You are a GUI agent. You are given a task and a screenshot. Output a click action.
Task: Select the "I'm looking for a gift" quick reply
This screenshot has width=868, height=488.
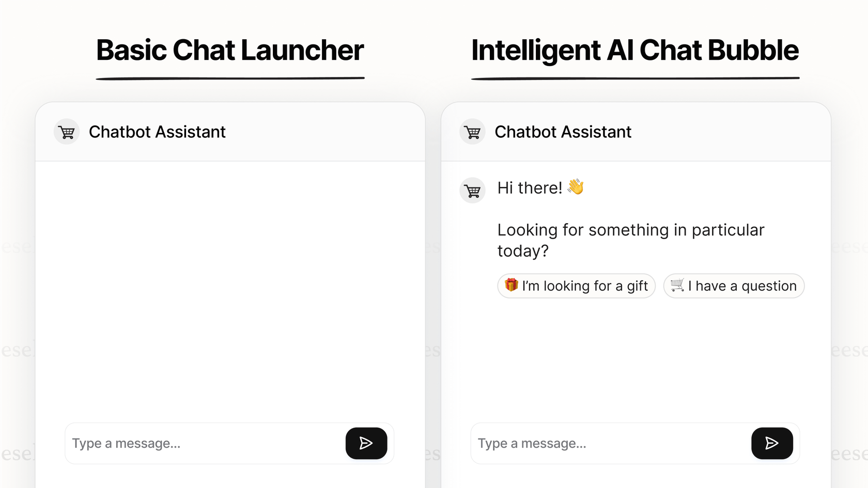[576, 286]
